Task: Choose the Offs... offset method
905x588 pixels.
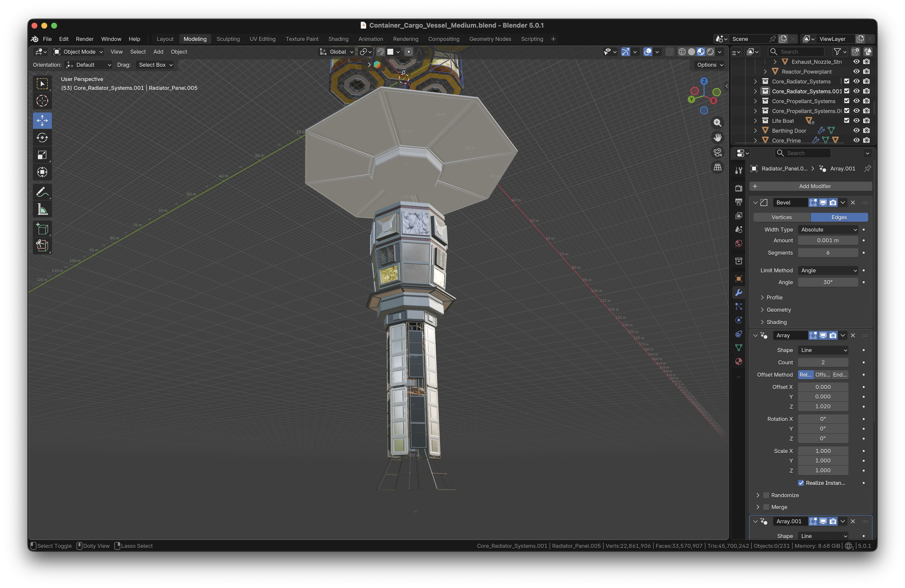Action: pyautogui.click(x=822, y=375)
